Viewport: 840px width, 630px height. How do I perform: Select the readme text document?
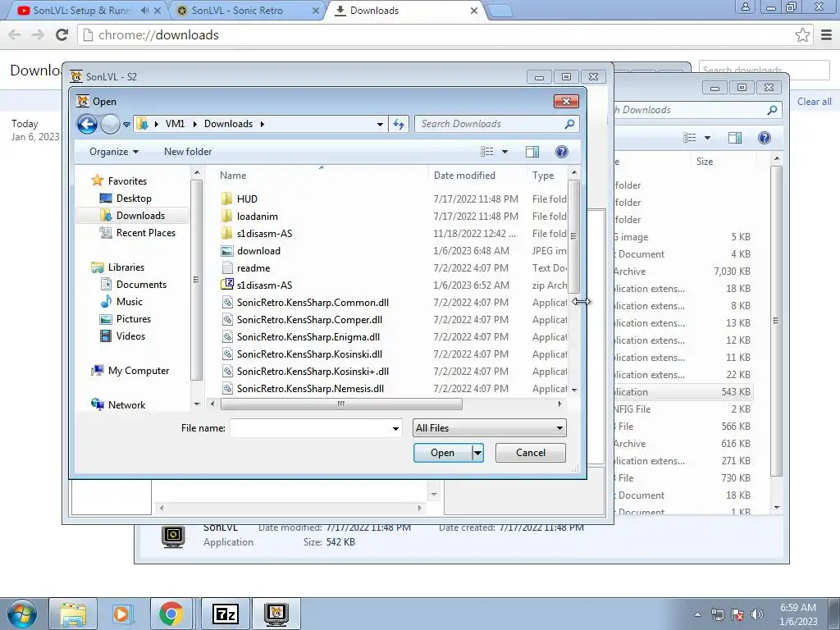tap(253, 268)
